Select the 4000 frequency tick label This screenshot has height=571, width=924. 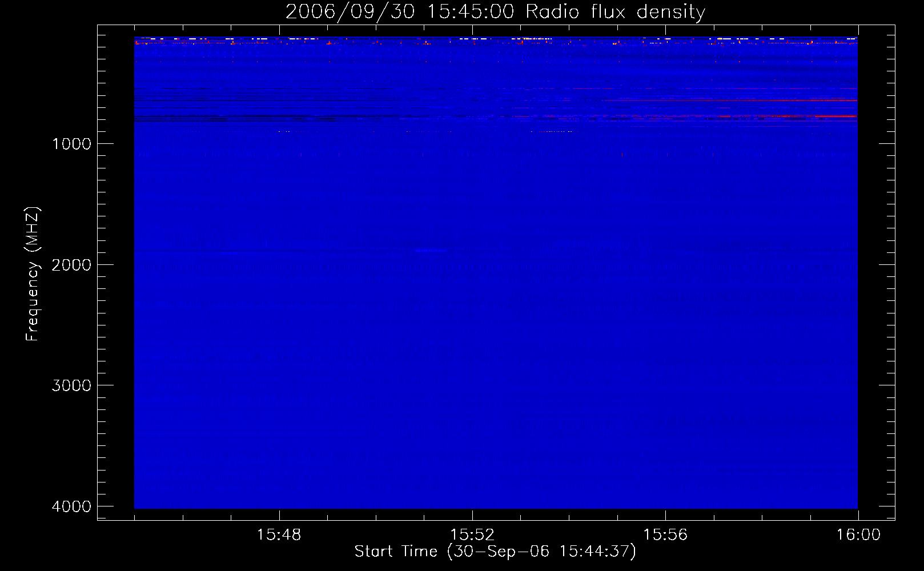click(71, 506)
